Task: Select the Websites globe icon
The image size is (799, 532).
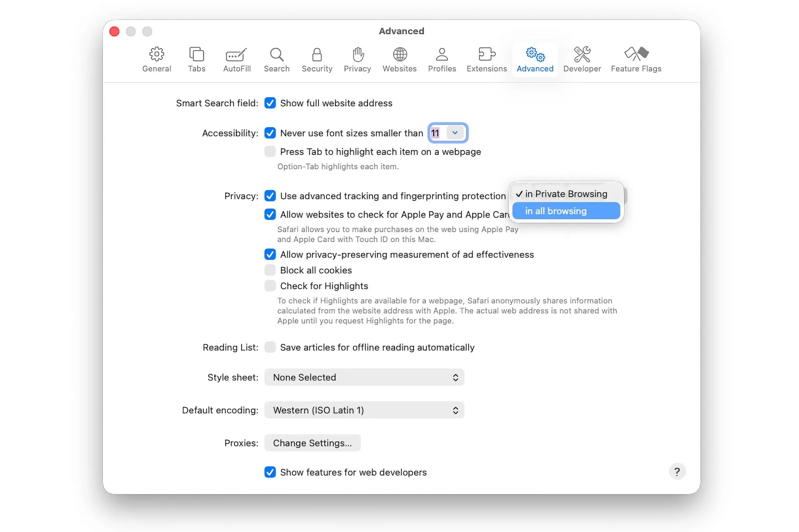Action: pos(400,59)
